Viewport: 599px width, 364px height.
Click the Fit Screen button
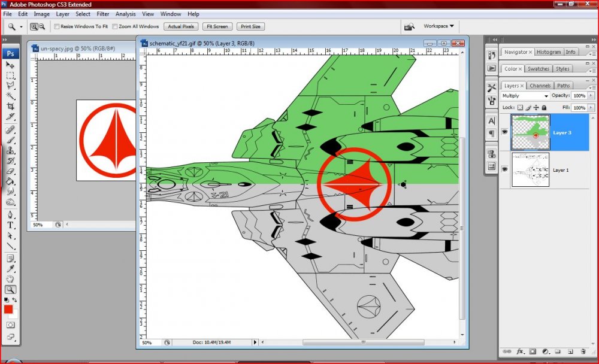pyautogui.click(x=216, y=27)
